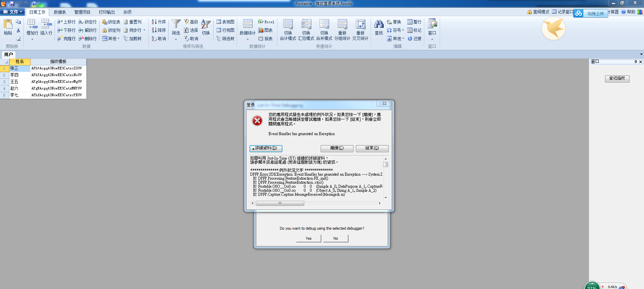Open the 文件 file menu dropdown
Viewport: 644px width, 289px height.
(x=12, y=12)
